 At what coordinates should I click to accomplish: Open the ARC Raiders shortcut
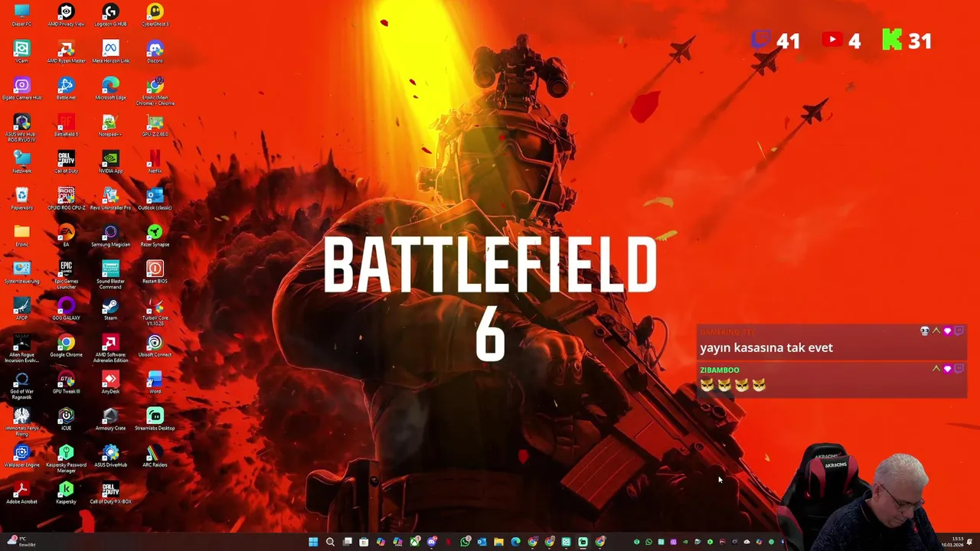155,455
